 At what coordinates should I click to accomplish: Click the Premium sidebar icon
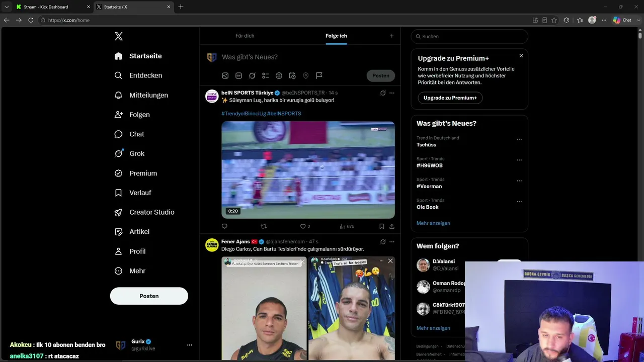pos(118,173)
